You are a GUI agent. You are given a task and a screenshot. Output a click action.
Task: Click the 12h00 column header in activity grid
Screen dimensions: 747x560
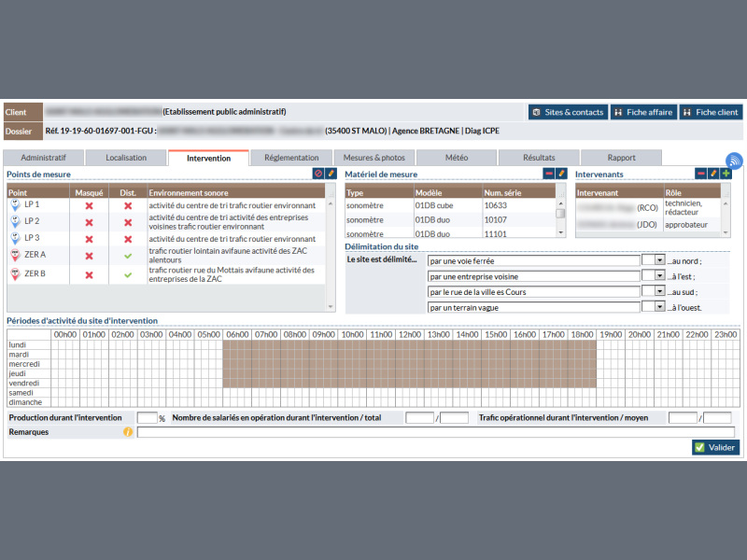point(410,335)
